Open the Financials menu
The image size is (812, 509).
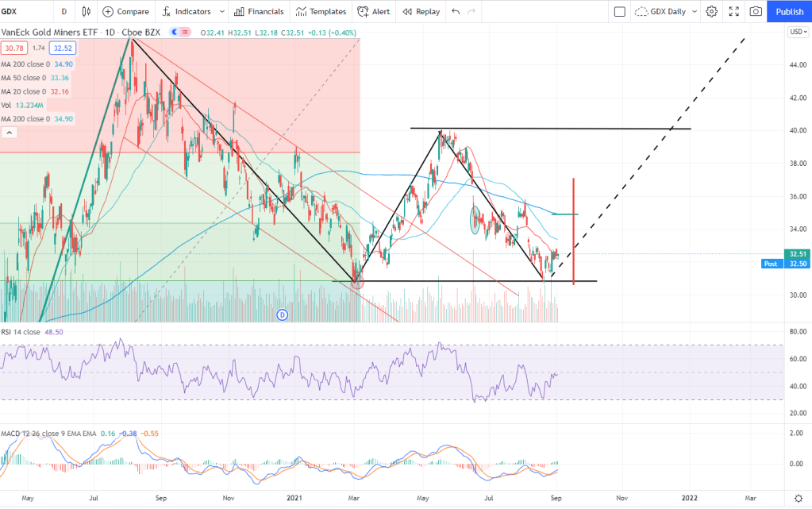[x=259, y=12]
